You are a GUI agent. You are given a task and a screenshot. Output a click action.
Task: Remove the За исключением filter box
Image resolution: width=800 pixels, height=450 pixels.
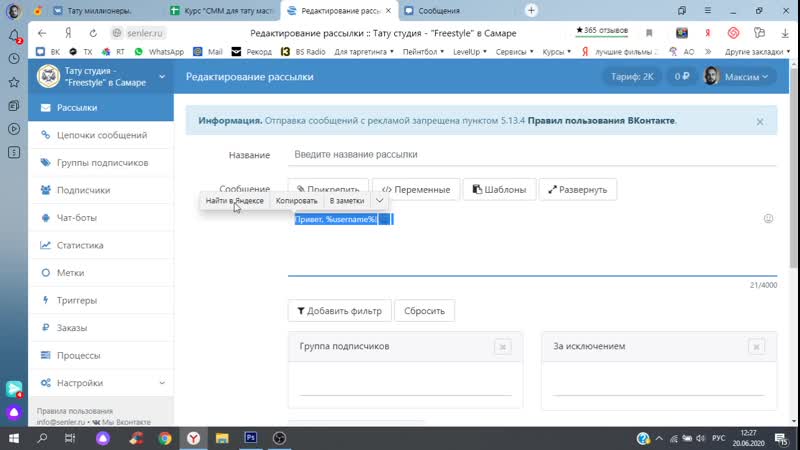pyautogui.click(x=756, y=347)
